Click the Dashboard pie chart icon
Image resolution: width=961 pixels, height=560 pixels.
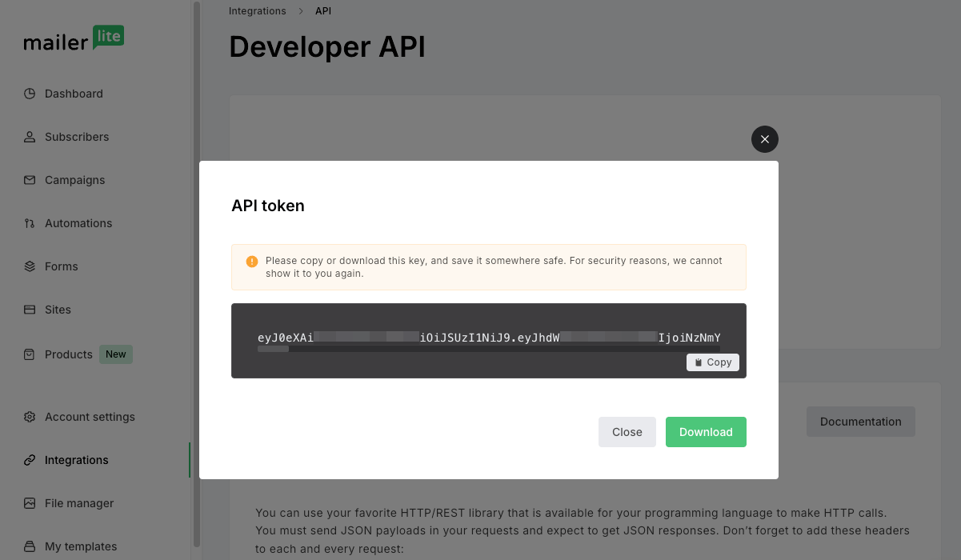[x=30, y=94]
